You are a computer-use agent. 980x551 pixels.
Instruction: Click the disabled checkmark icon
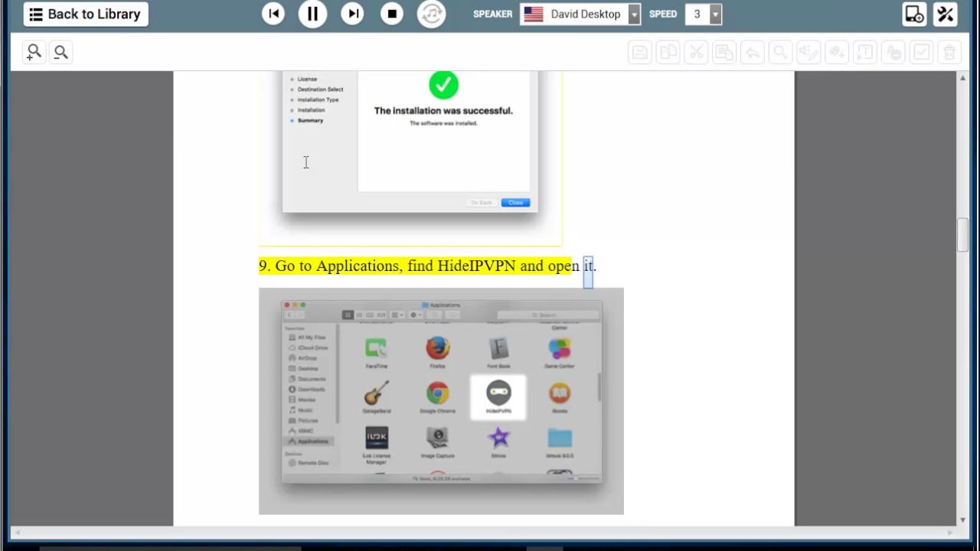[x=921, y=52]
